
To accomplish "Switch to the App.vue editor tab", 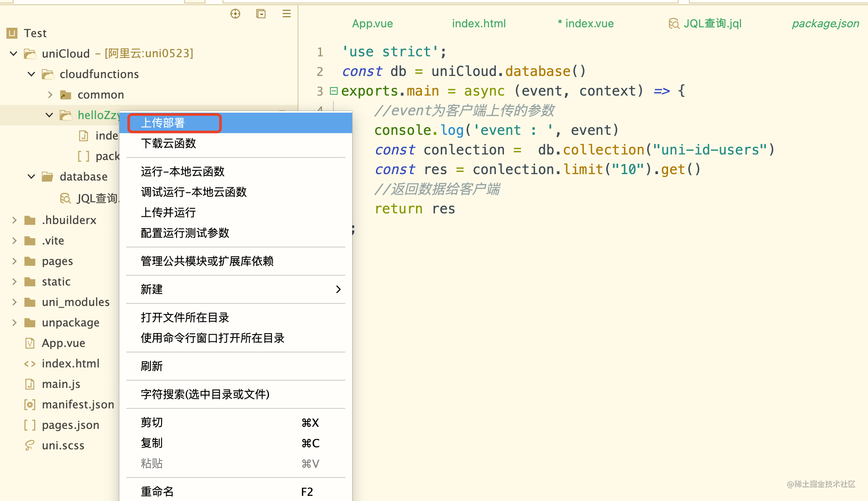I will pyautogui.click(x=373, y=23).
